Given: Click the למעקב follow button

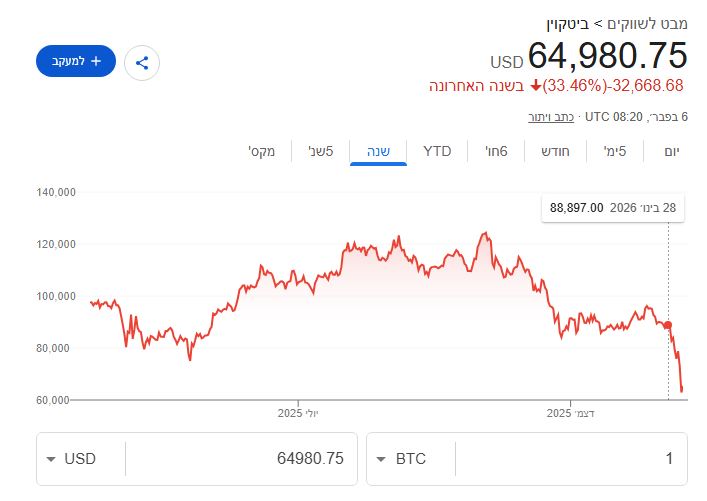Looking at the screenshot, I should (76, 61).
